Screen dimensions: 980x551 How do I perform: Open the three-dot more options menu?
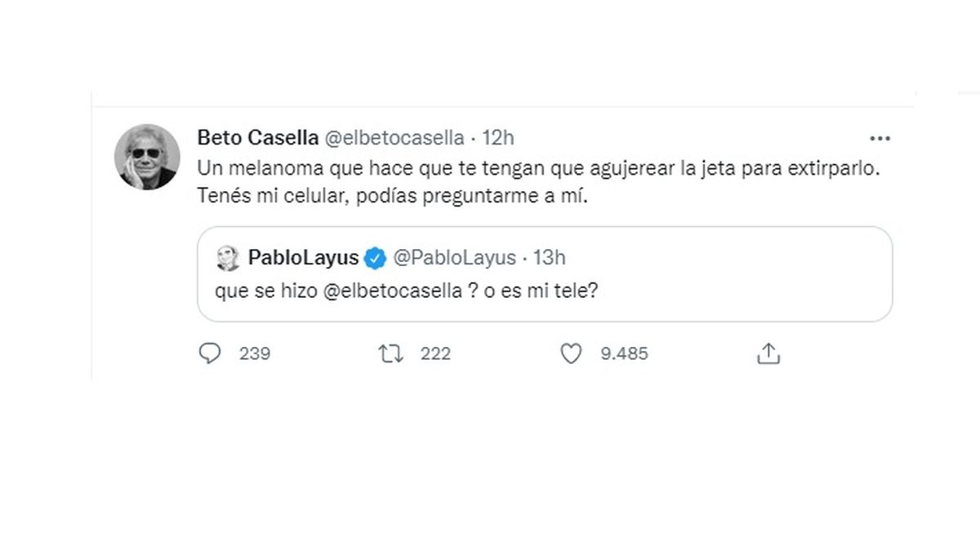point(880,138)
